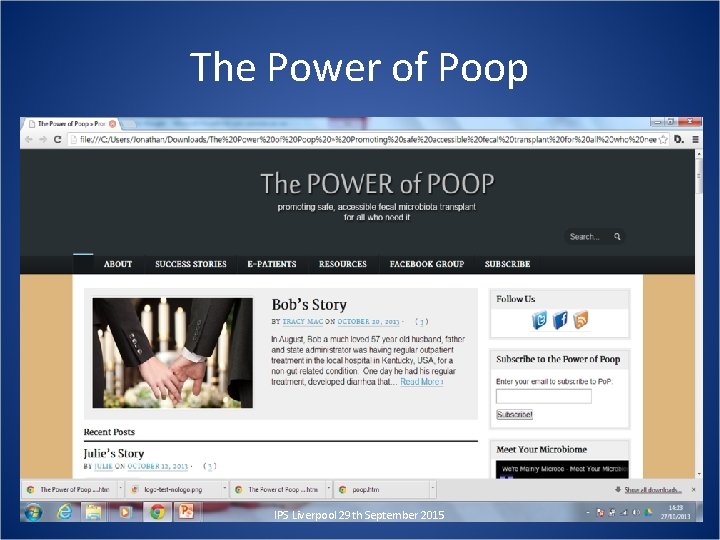720x540 pixels.
Task: Open the Bob's Story headline
Action: coord(309,304)
